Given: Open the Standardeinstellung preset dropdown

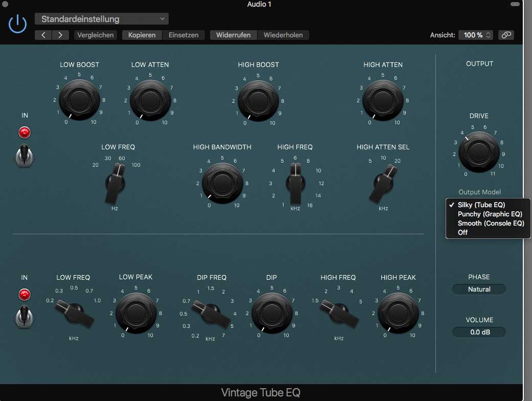Looking at the screenshot, I should (x=101, y=19).
